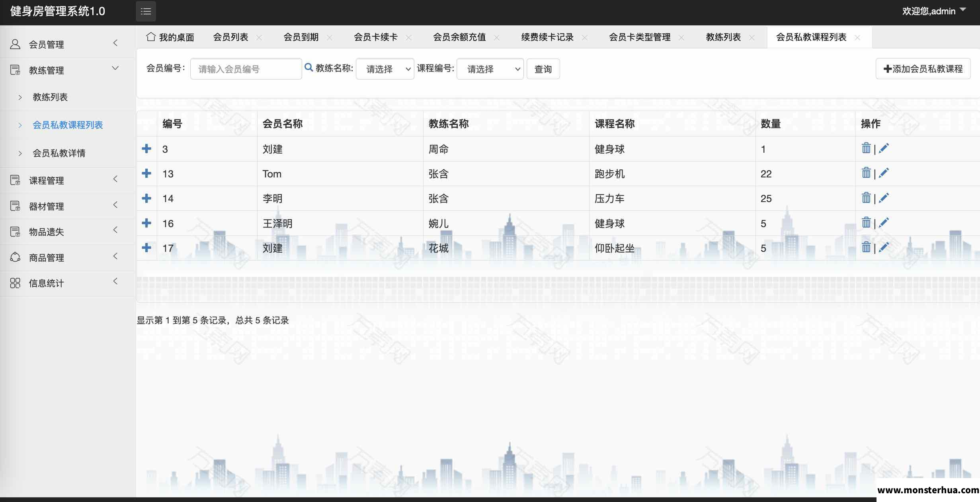Image resolution: width=980 pixels, height=502 pixels.
Task: Click the lost items sidebar icon
Action: 15,232
